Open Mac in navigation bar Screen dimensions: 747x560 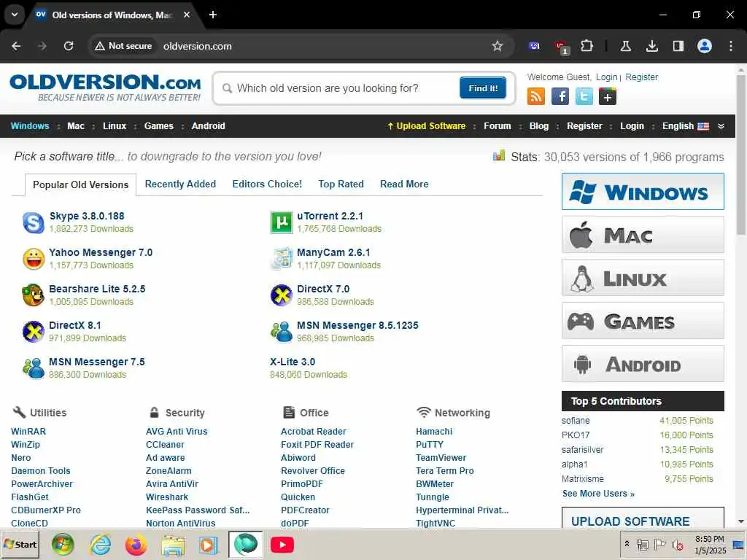click(76, 126)
